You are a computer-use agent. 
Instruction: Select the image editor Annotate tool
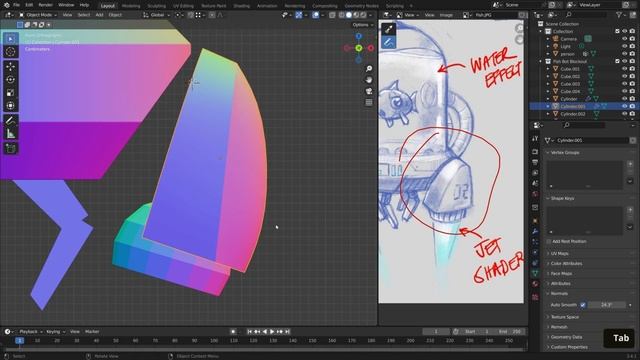point(389,42)
